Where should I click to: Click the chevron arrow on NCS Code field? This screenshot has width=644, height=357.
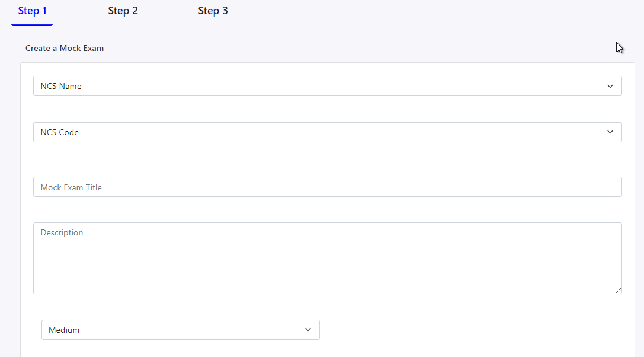tap(610, 132)
